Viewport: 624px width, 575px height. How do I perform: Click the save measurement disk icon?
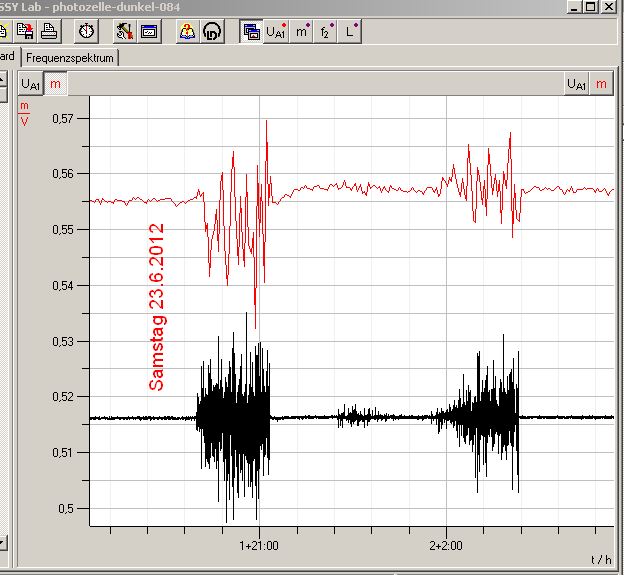(x=25, y=31)
